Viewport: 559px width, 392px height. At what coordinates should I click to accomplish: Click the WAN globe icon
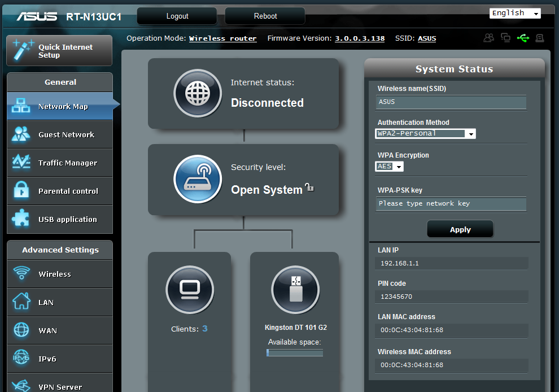click(x=21, y=329)
